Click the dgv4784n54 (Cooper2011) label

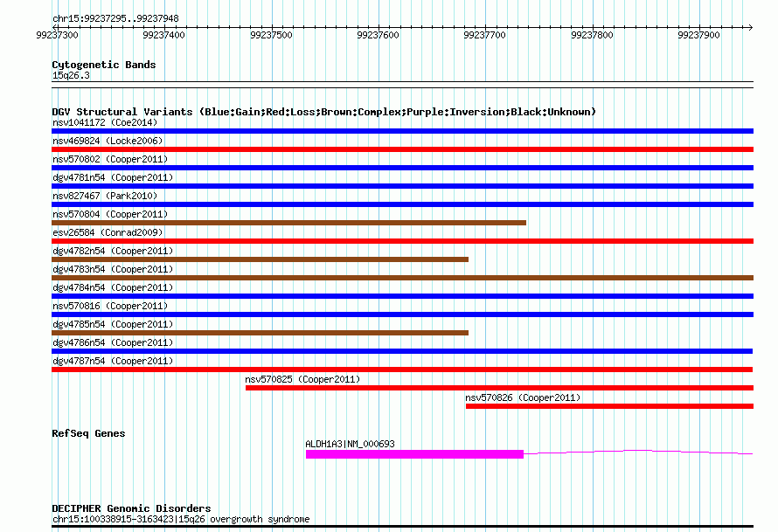pyautogui.click(x=112, y=287)
